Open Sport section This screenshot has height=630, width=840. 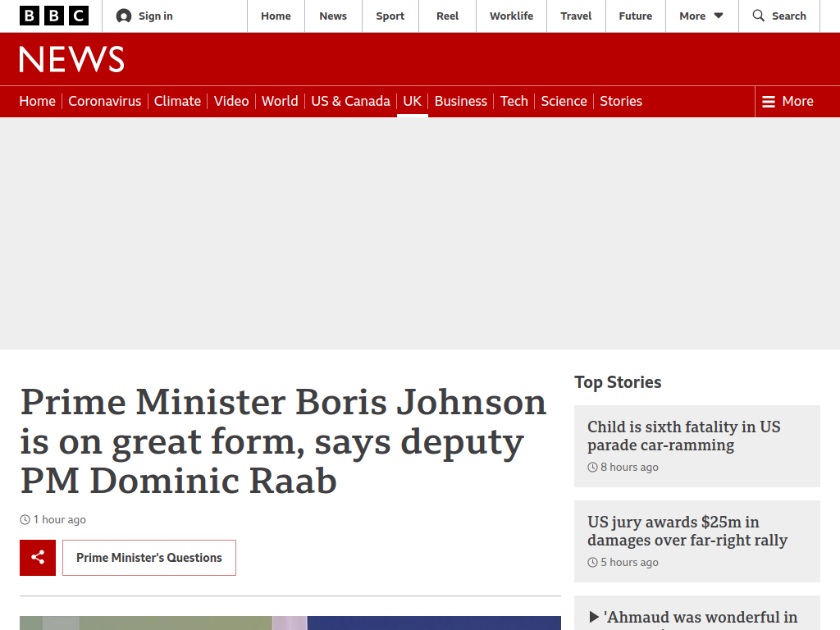390,16
